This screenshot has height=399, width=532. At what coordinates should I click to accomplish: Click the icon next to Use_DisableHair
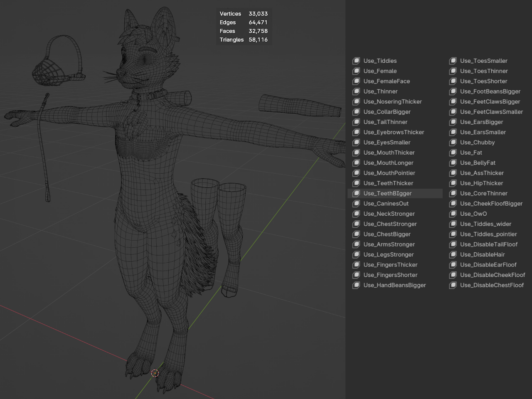[x=453, y=255]
